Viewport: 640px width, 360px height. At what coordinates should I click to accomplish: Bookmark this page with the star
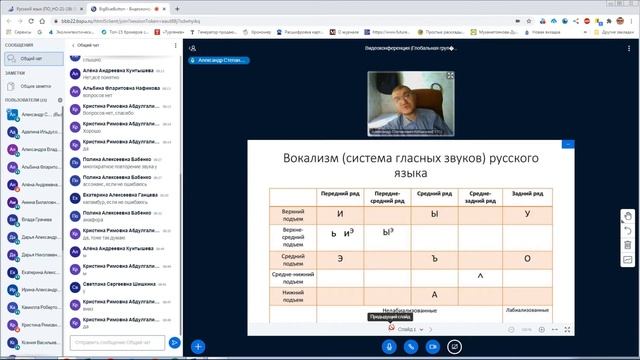[x=529, y=21]
